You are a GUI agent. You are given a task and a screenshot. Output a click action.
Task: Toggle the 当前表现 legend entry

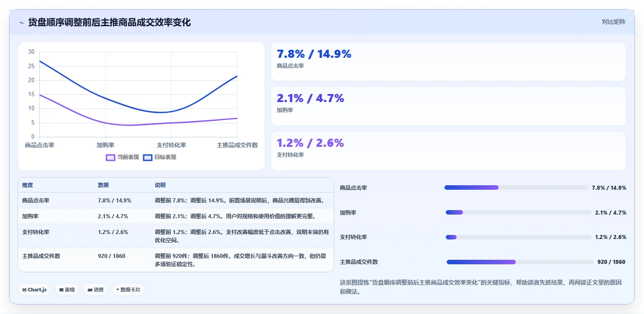click(122, 157)
